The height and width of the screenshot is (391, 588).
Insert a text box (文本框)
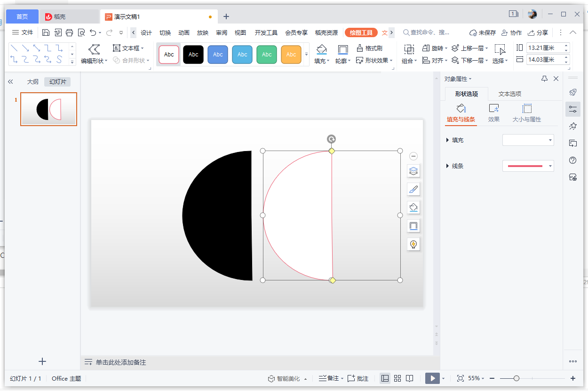pos(128,48)
